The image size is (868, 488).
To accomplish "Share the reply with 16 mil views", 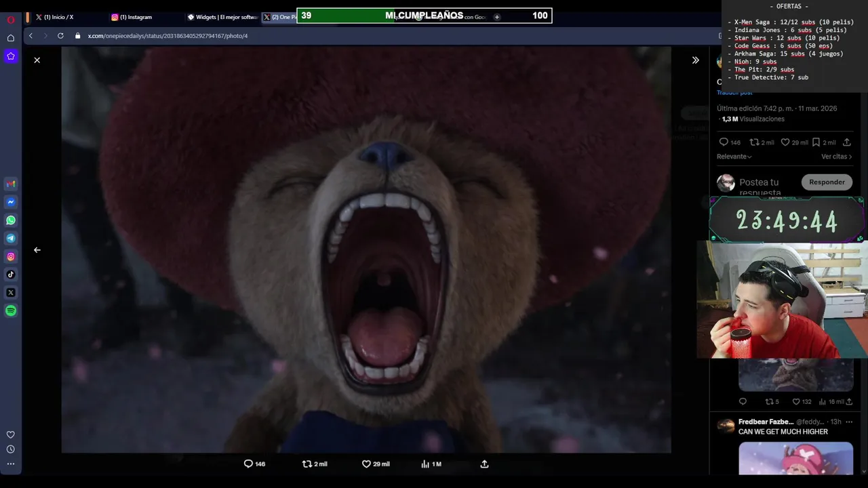I will 849,402.
